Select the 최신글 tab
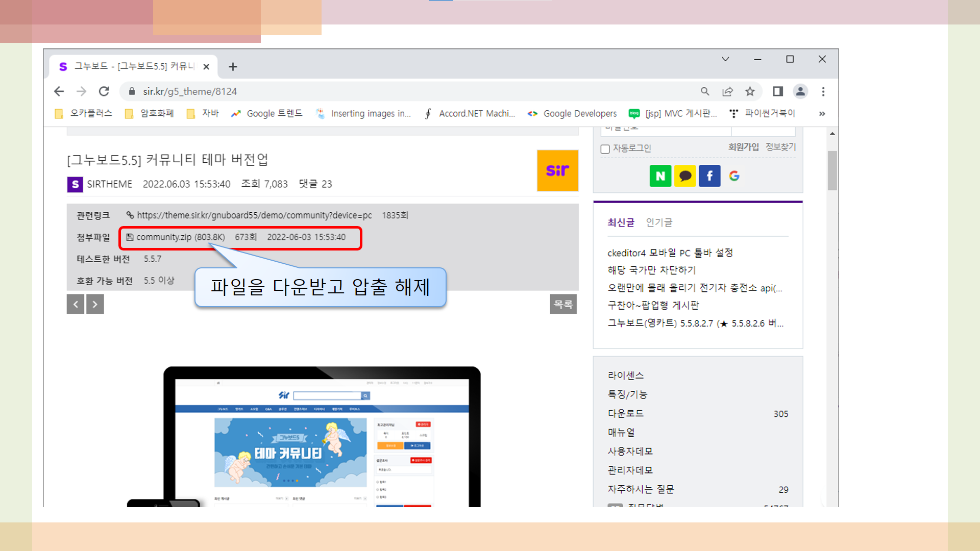Image resolution: width=980 pixels, height=551 pixels. click(621, 222)
